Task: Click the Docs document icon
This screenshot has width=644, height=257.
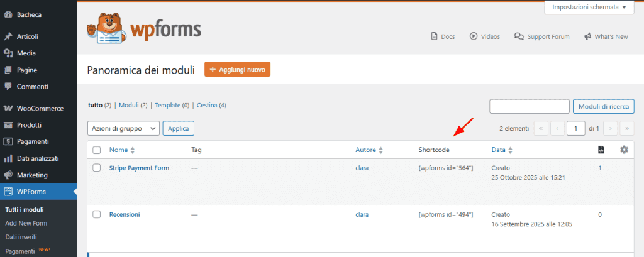Action: 434,36
